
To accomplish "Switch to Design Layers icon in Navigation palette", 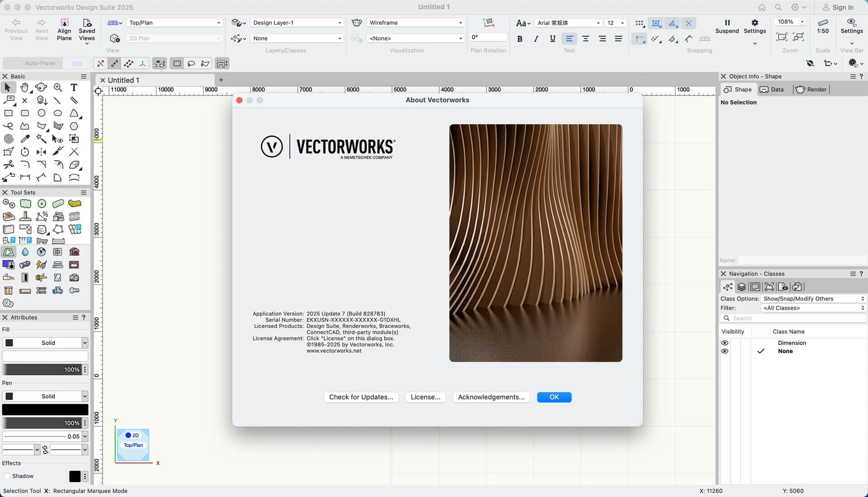I will point(741,286).
